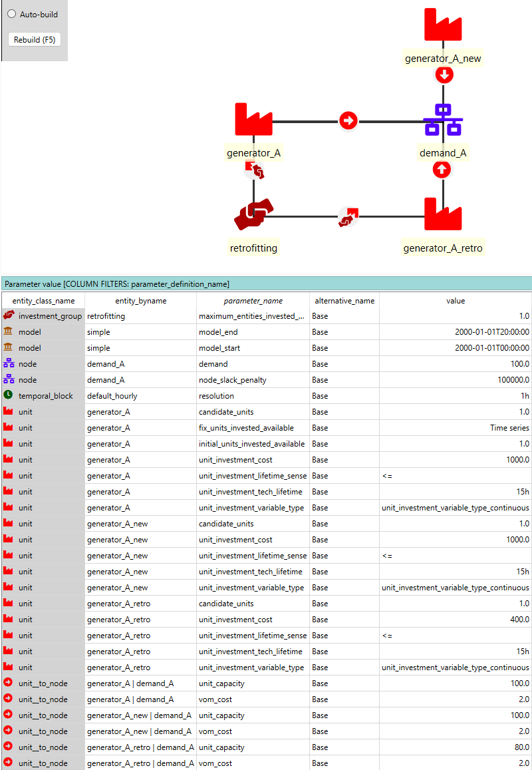Select investment_group class name cell
Viewport: 532px width, 770px height.
[x=44, y=316]
